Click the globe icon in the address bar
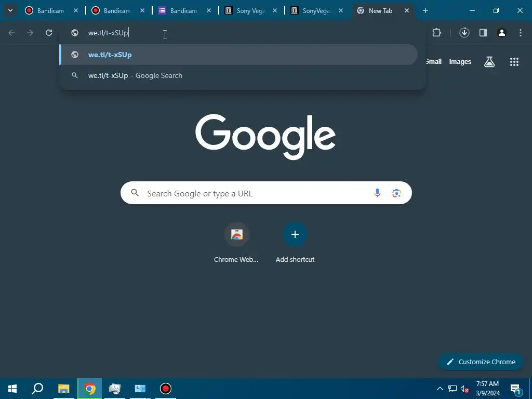 point(75,33)
